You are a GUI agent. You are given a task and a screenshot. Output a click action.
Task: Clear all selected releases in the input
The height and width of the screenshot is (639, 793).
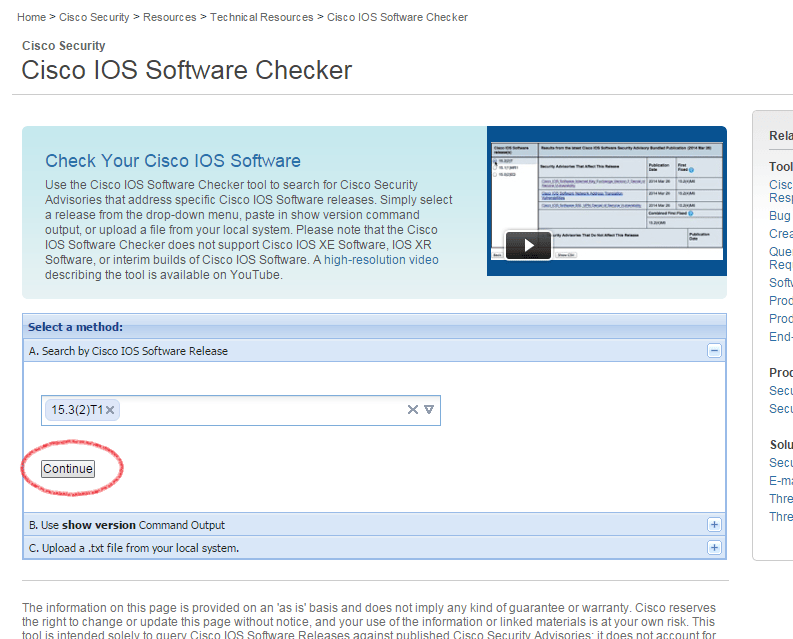pyautogui.click(x=413, y=410)
